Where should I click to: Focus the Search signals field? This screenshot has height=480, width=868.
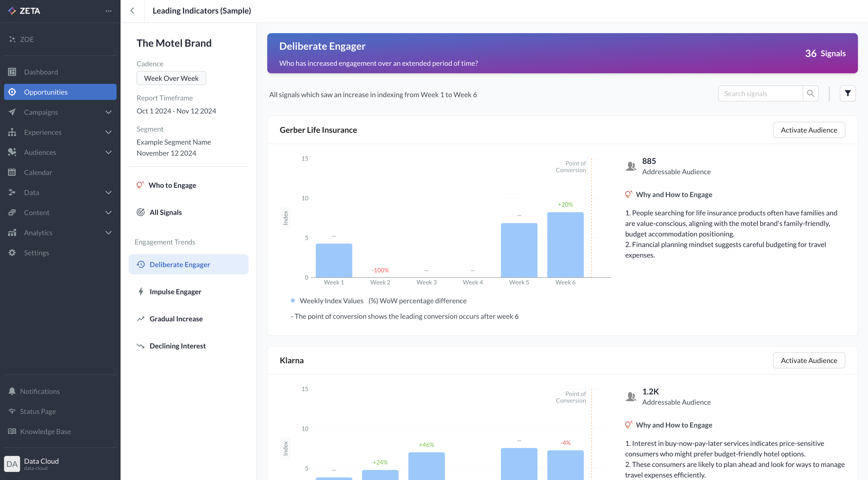760,94
